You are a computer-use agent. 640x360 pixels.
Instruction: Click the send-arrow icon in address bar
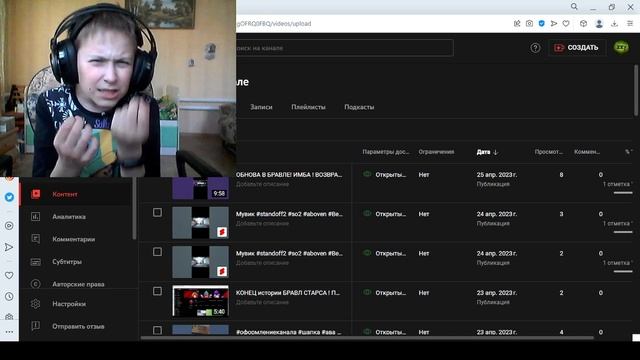click(553, 24)
